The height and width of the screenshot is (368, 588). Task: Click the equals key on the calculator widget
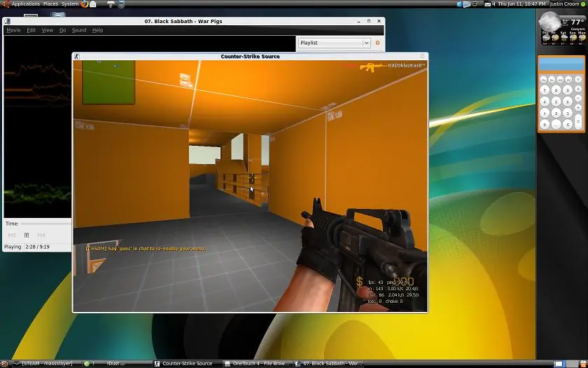pos(579,121)
